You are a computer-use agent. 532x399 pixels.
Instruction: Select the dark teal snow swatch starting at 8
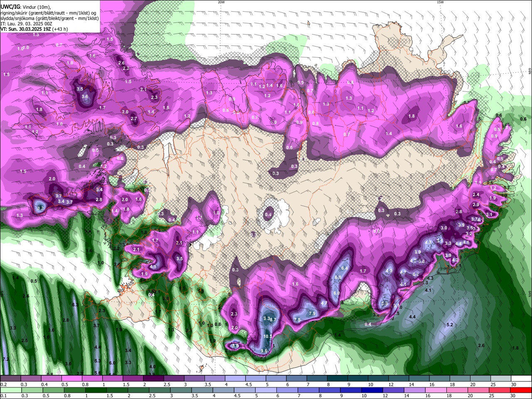[x=337, y=378]
